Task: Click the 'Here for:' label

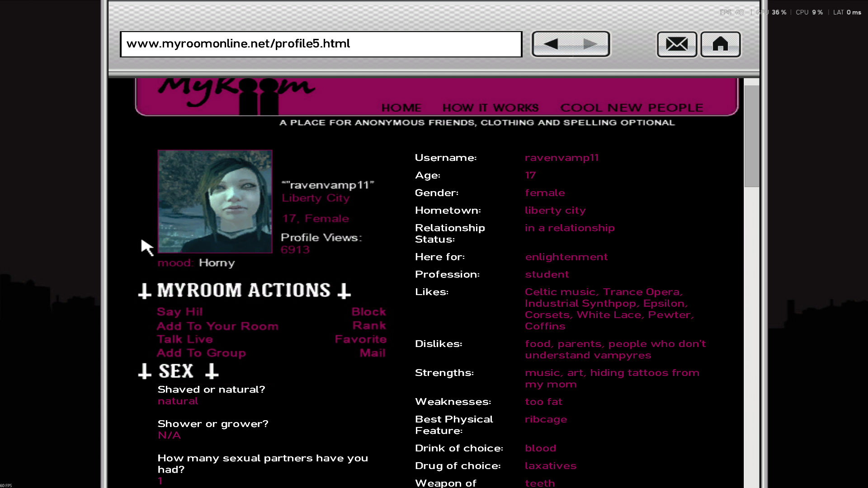Action: pyautogui.click(x=440, y=257)
